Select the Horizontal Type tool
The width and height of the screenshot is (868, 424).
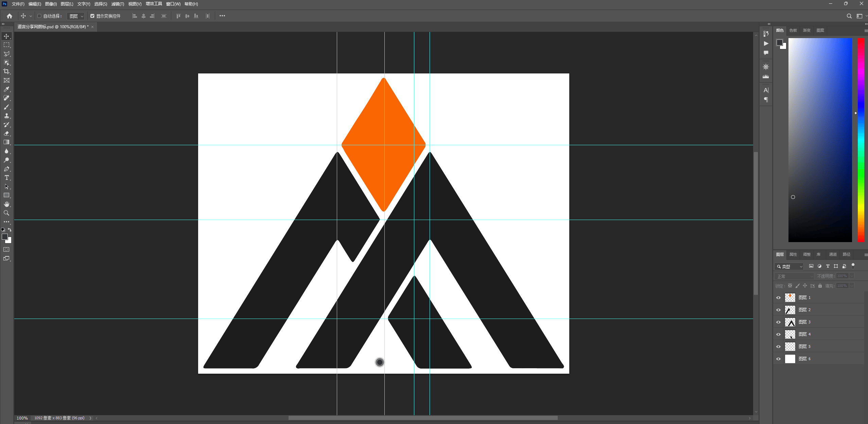(6, 178)
